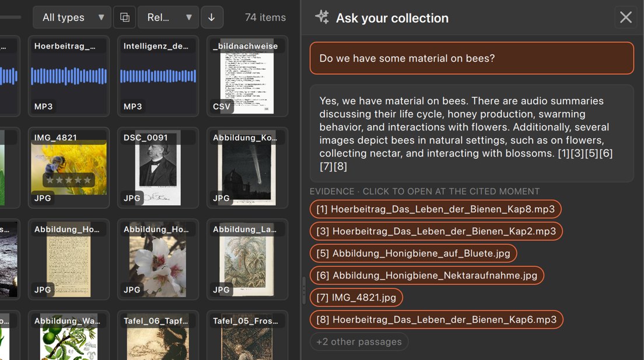
Task: Select the Abbildung_Wa... botanical plate thumbnail
Action: [x=69, y=336]
